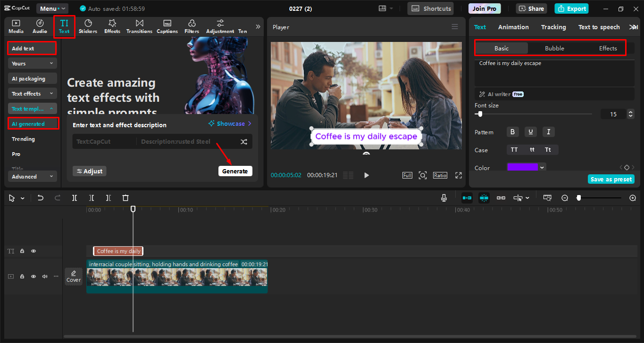This screenshot has height=343, width=644.
Task: Click the Generate button
Action: (235, 171)
